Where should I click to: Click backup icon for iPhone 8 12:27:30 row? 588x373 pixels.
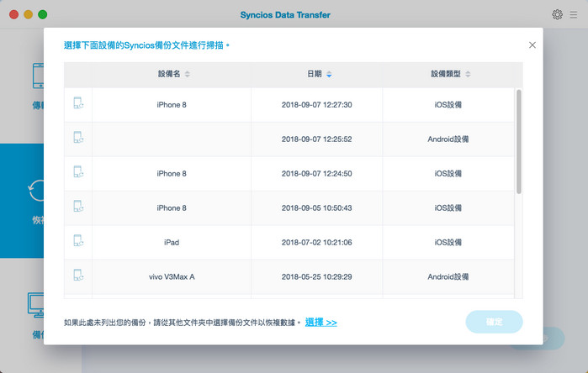tap(78, 103)
